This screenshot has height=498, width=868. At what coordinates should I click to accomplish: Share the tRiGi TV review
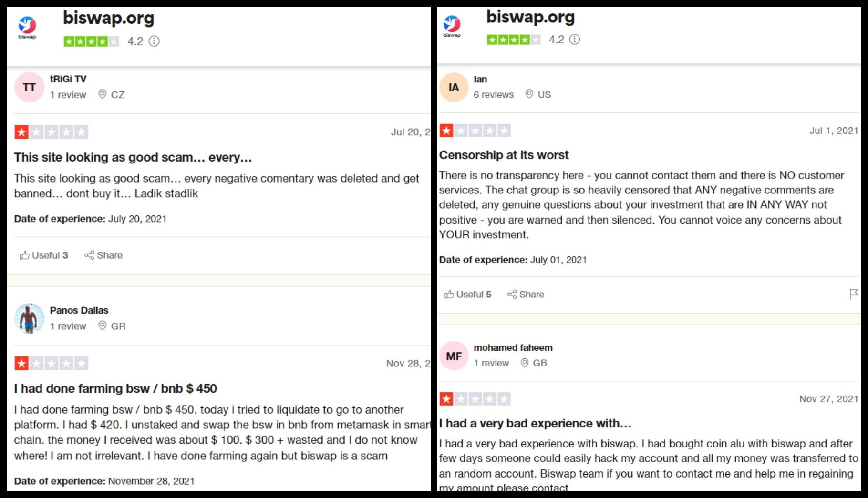(x=103, y=255)
